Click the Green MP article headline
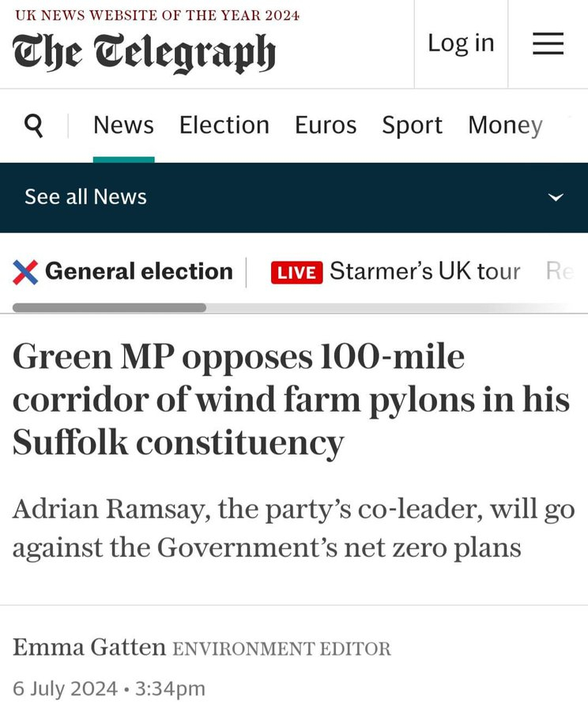The width and height of the screenshot is (588, 711). (291, 400)
